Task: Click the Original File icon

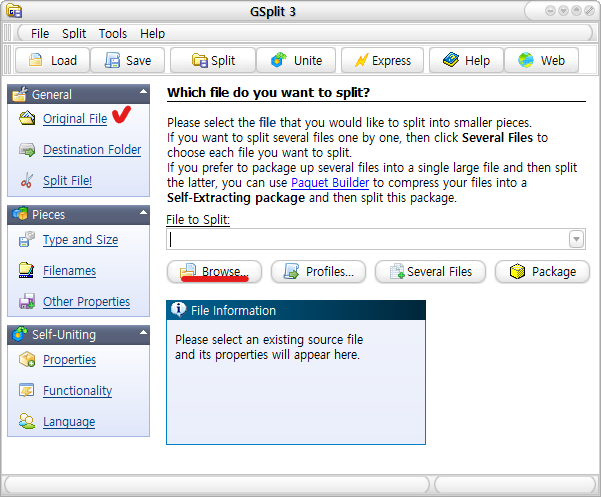Action: point(27,118)
